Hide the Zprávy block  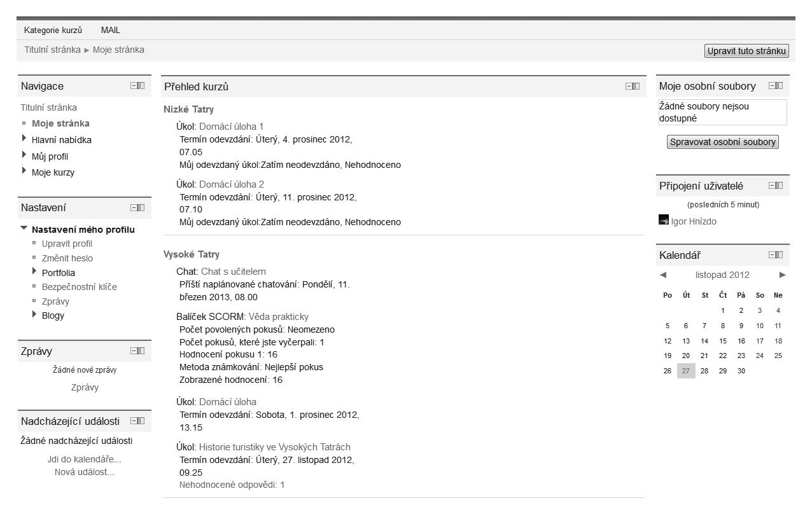click(134, 350)
